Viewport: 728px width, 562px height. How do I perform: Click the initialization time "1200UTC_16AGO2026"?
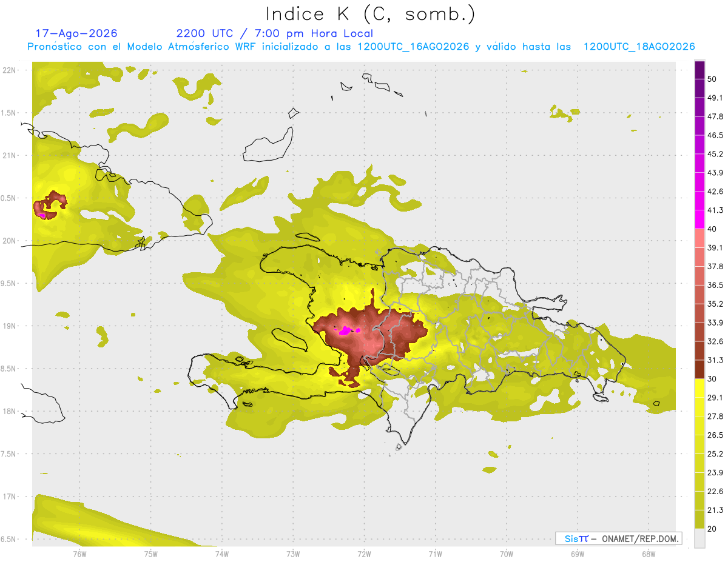[x=413, y=47]
